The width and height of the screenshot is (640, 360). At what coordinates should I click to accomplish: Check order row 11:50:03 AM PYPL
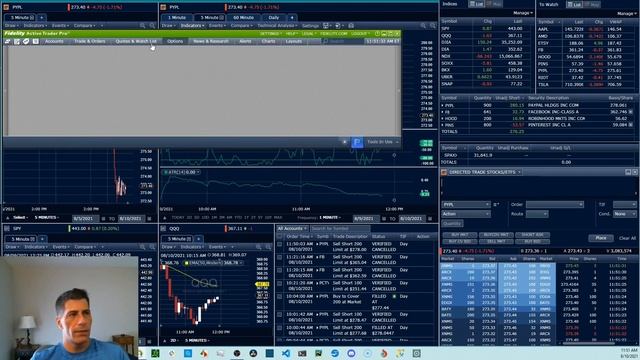pyautogui.click(x=280, y=244)
